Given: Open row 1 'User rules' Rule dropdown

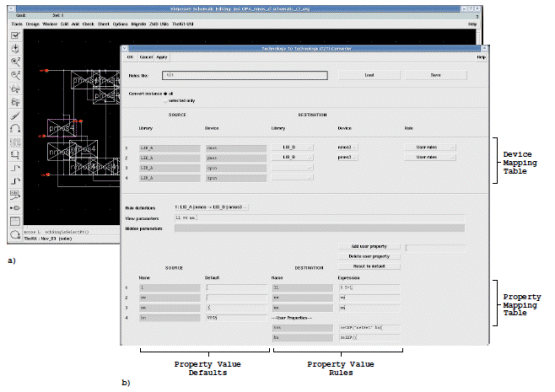Looking at the screenshot, I should 430,147.
